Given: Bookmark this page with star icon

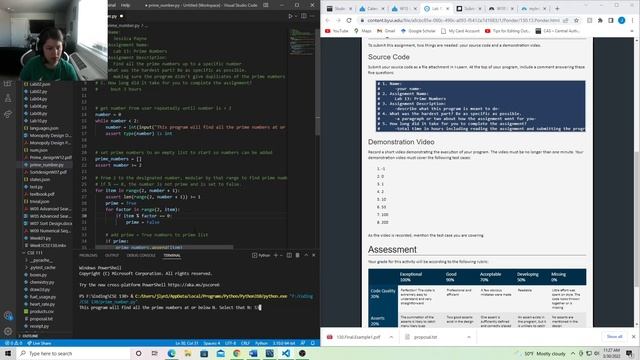Looking at the screenshot, I should [x=576, y=20].
